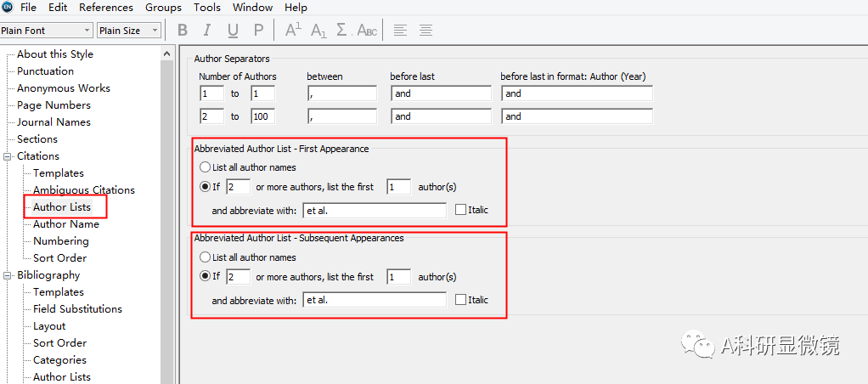Open the Help menu
868x384 pixels.
pos(296,8)
